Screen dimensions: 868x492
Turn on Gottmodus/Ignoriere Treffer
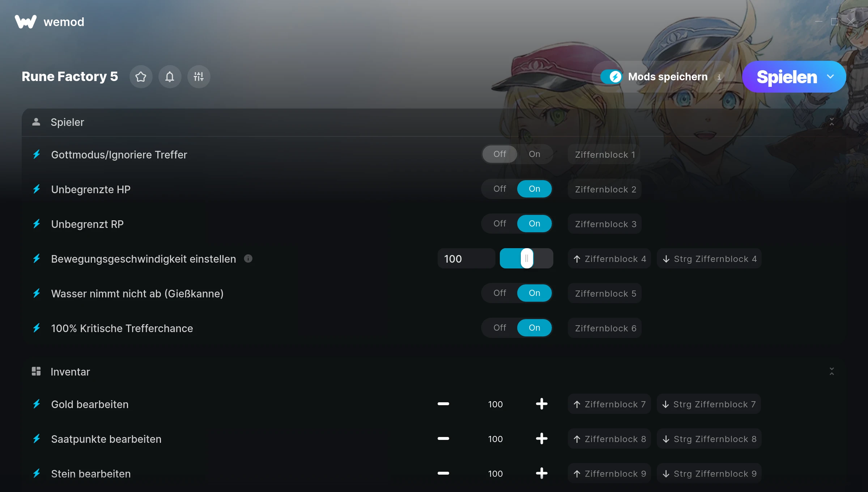click(x=535, y=154)
